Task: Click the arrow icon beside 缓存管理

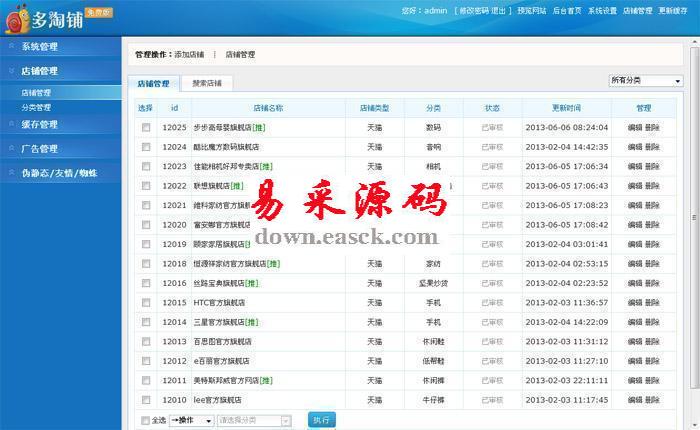Action: (11, 124)
